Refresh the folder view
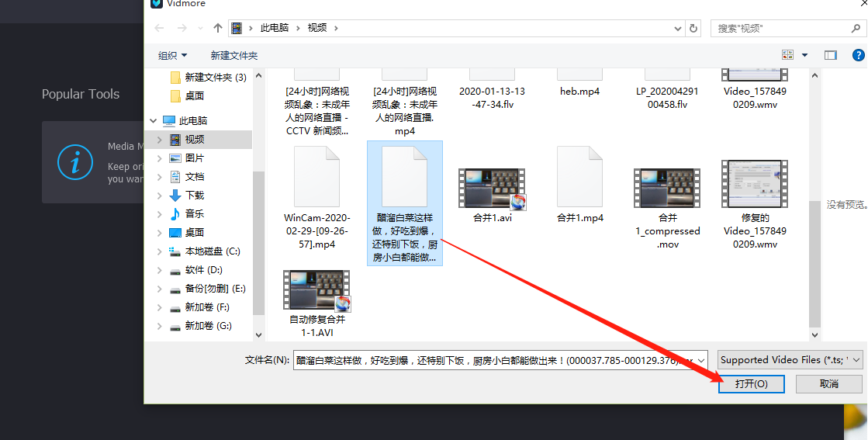 [693, 28]
